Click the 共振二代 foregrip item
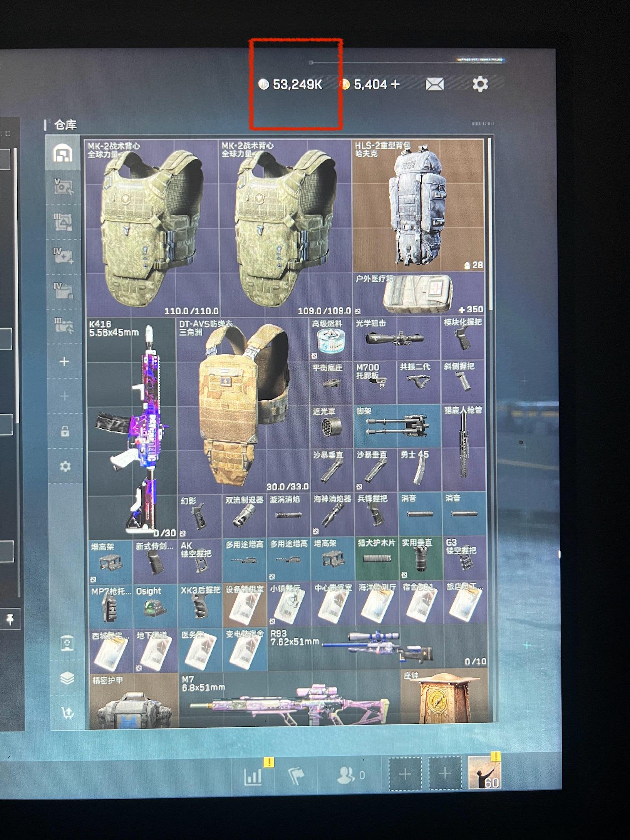 pos(419,383)
